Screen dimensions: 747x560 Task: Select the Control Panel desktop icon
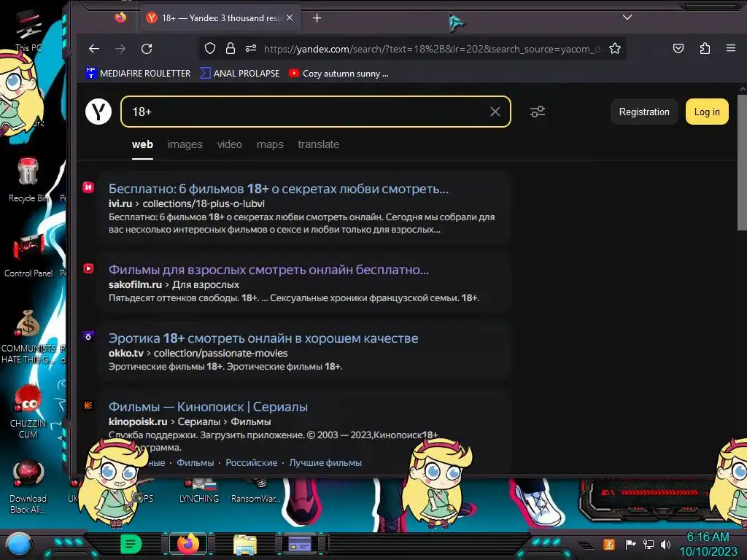(28, 255)
